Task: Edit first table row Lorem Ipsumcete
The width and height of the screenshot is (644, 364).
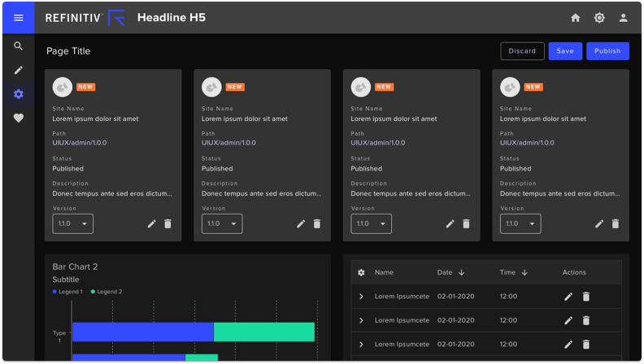Action: tap(568, 297)
